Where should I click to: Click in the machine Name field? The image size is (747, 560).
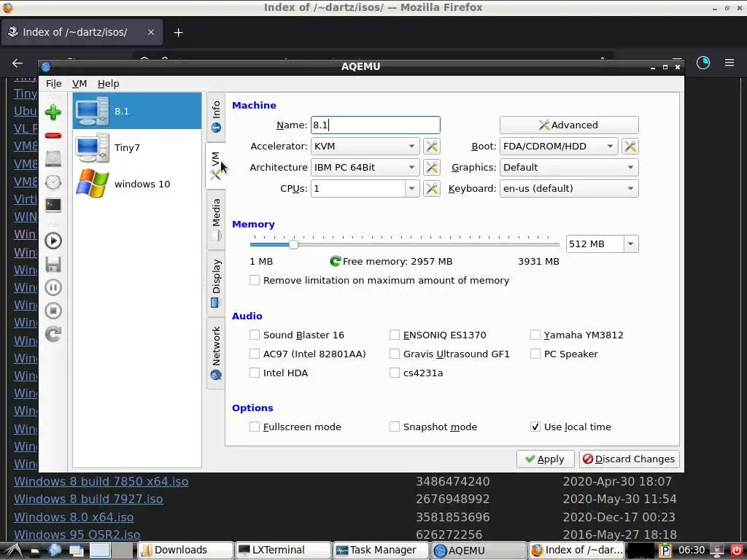tap(376, 125)
